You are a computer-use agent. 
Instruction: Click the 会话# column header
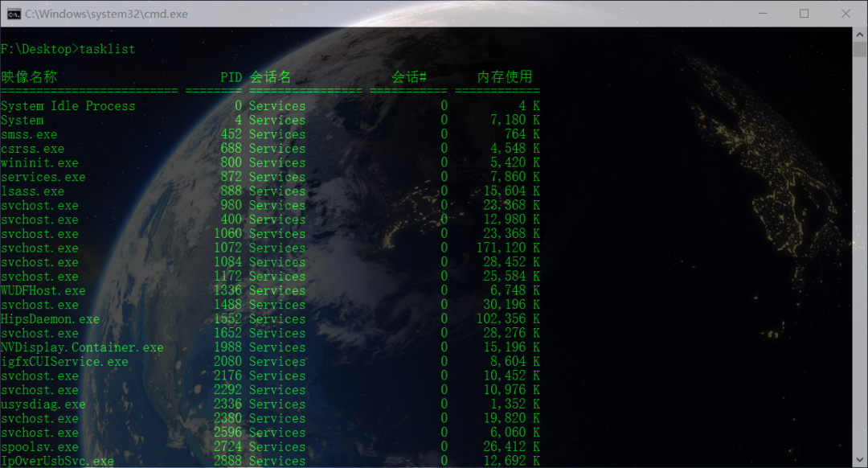tap(409, 77)
